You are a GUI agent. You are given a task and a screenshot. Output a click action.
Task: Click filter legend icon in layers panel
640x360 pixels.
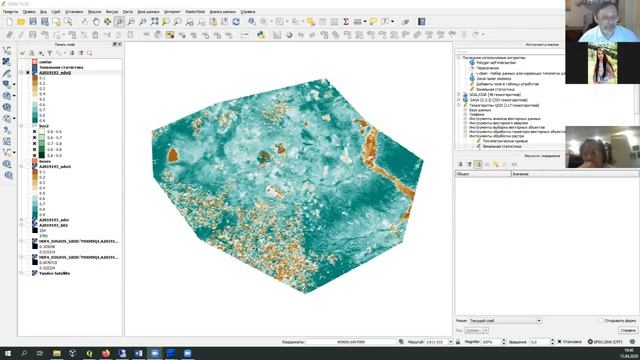pos(50,53)
